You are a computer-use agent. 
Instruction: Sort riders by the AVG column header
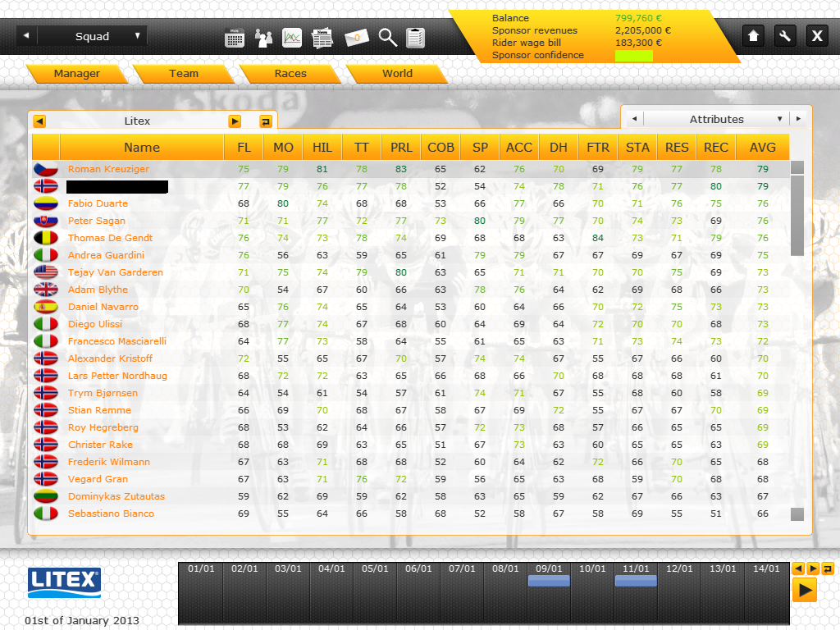pos(762,148)
